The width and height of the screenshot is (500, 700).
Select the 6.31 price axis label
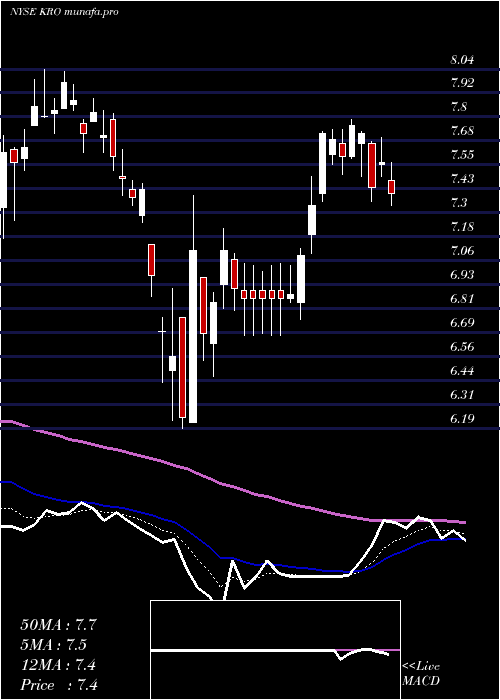[462, 395]
